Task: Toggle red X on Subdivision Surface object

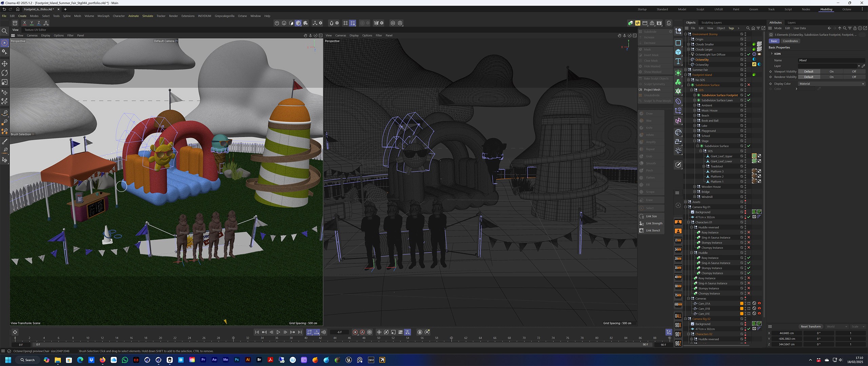Action: (749, 85)
